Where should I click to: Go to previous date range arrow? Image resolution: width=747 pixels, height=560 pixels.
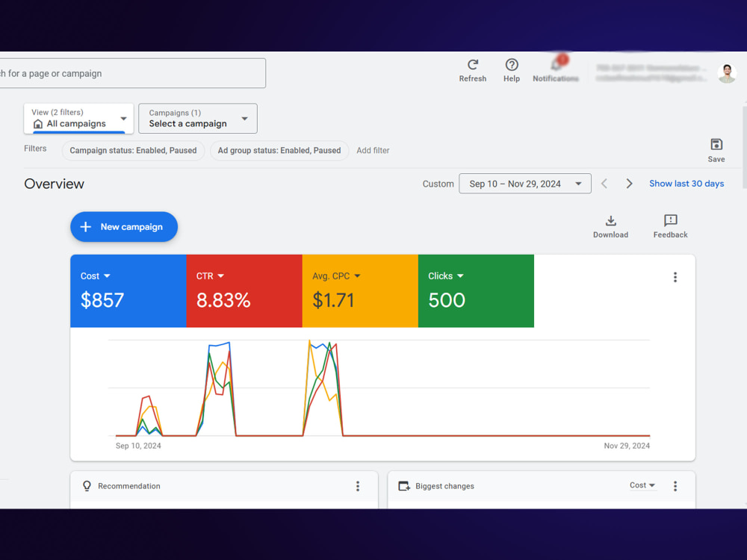pyautogui.click(x=604, y=184)
